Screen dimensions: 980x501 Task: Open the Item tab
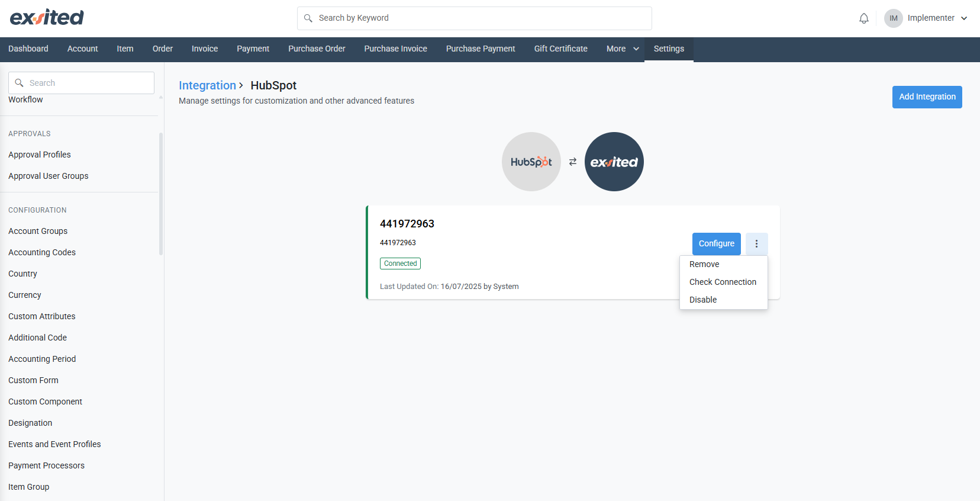pyautogui.click(x=125, y=49)
